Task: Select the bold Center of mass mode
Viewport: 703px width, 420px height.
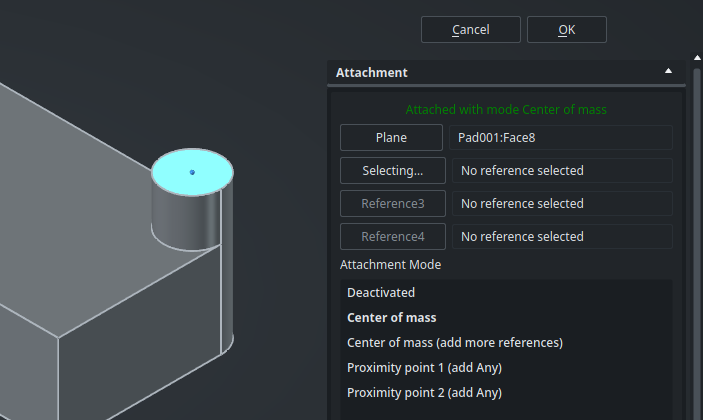Action: (x=392, y=318)
